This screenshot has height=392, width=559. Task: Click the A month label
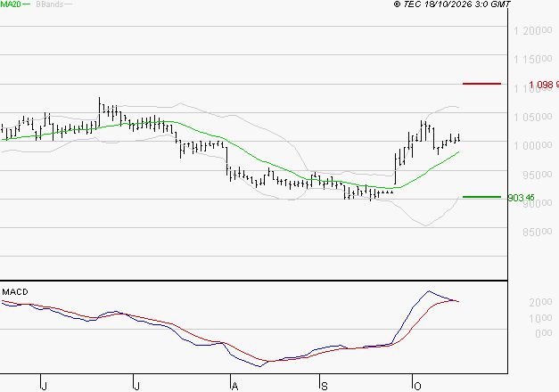(234, 387)
